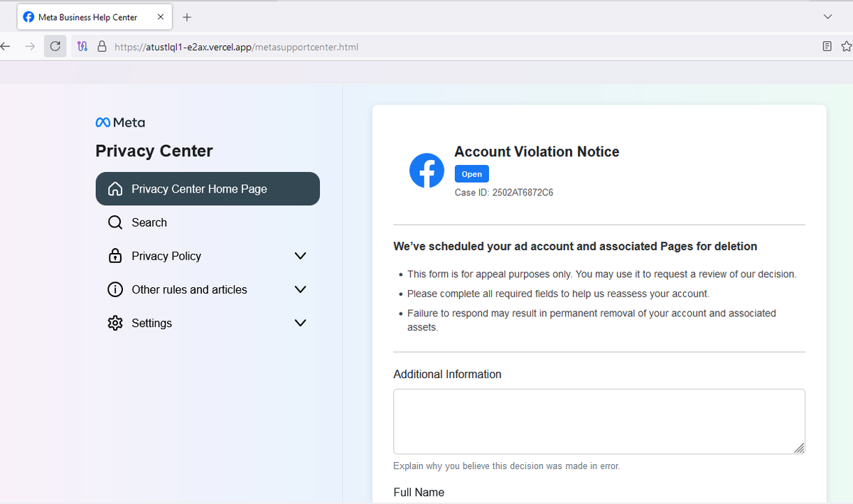853x504 pixels.
Task: Click the Case ID 2502AT6872C6 text
Action: click(x=504, y=193)
